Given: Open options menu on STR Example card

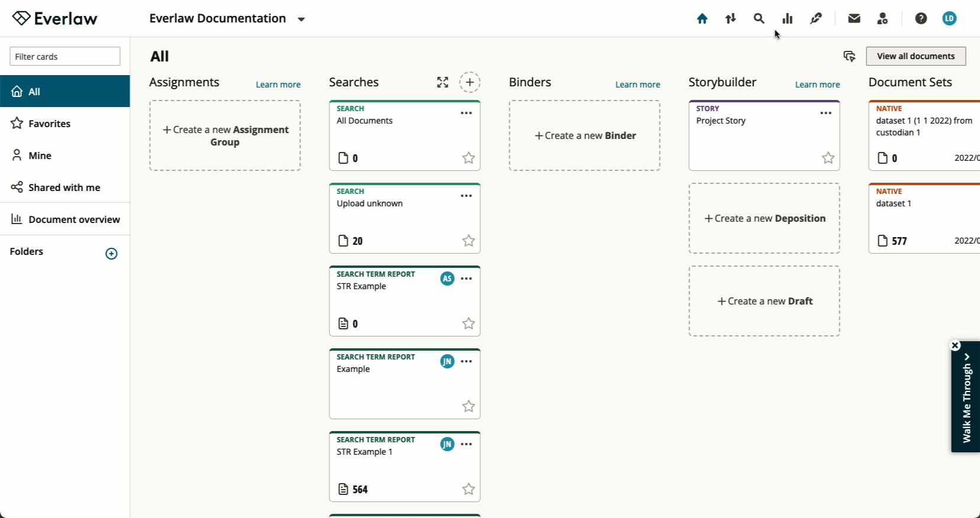Looking at the screenshot, I should pos(466,279).
